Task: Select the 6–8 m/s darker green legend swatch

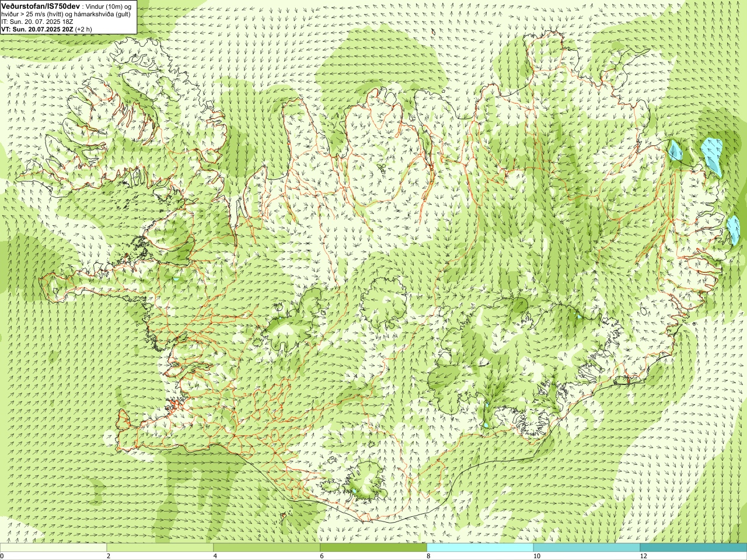Action: coord(373,548)
